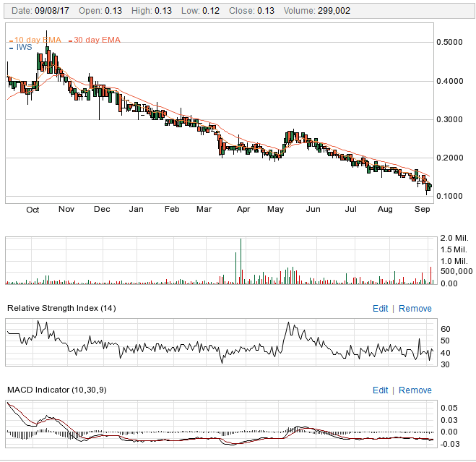The width and height of the screenshot is (476, 462).
Task: Click the highest candlestick wick in October
Action: [x=46, y=38]
